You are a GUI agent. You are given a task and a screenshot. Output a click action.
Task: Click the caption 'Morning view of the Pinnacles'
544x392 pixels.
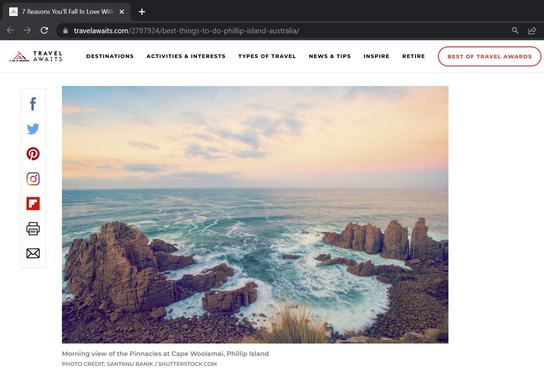tap(165, 353)
